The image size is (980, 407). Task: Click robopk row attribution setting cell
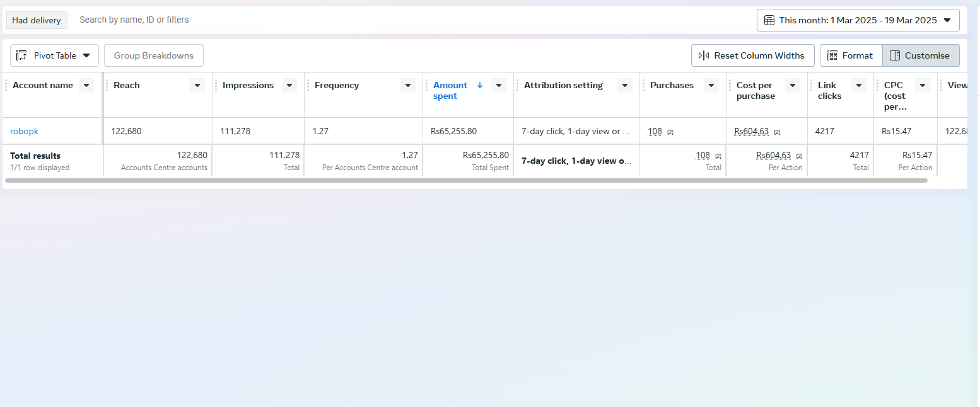[x=576, y=131]
